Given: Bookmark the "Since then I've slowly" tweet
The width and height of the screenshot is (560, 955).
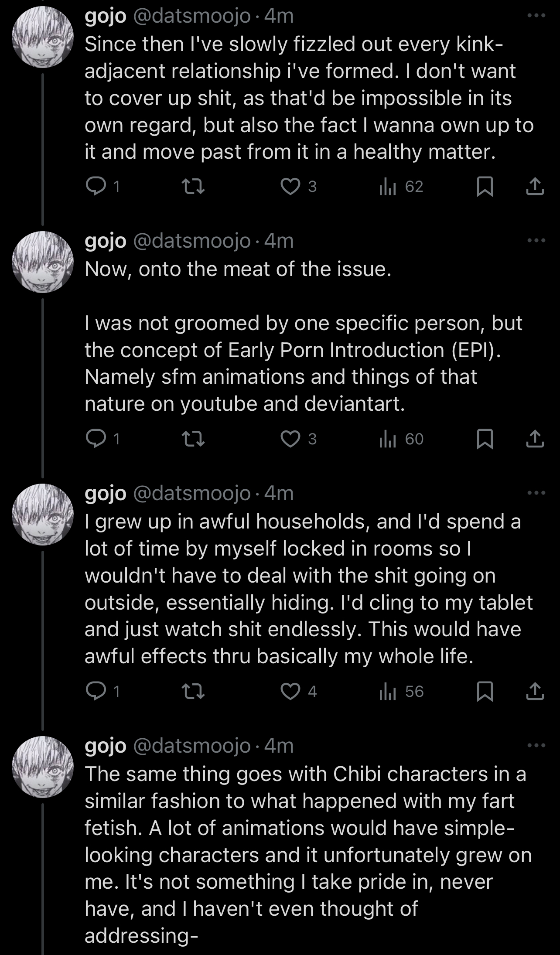Looking at the screenshot, I should 484,187.
